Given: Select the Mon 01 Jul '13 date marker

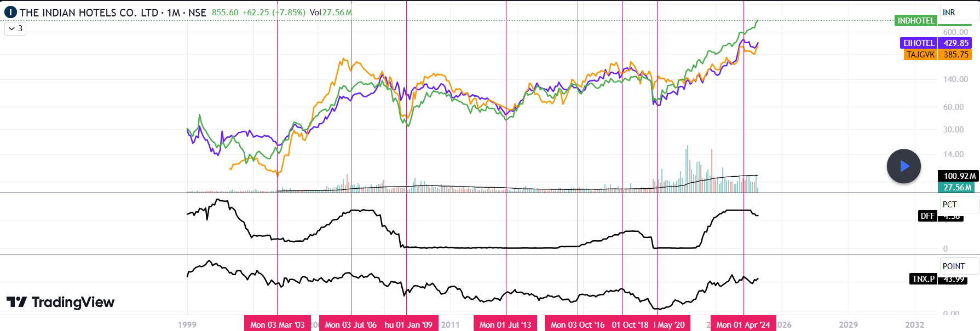Looking at the screenshot, I should point(505,324).
